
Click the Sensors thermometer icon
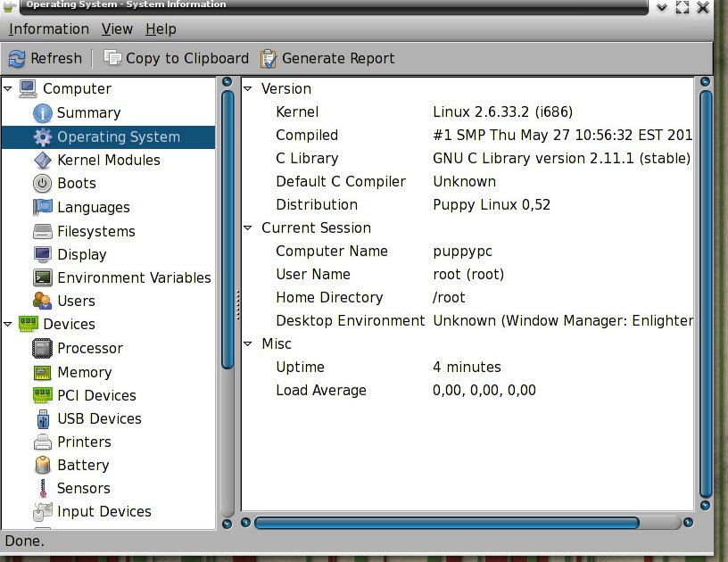tap(43, 488)
